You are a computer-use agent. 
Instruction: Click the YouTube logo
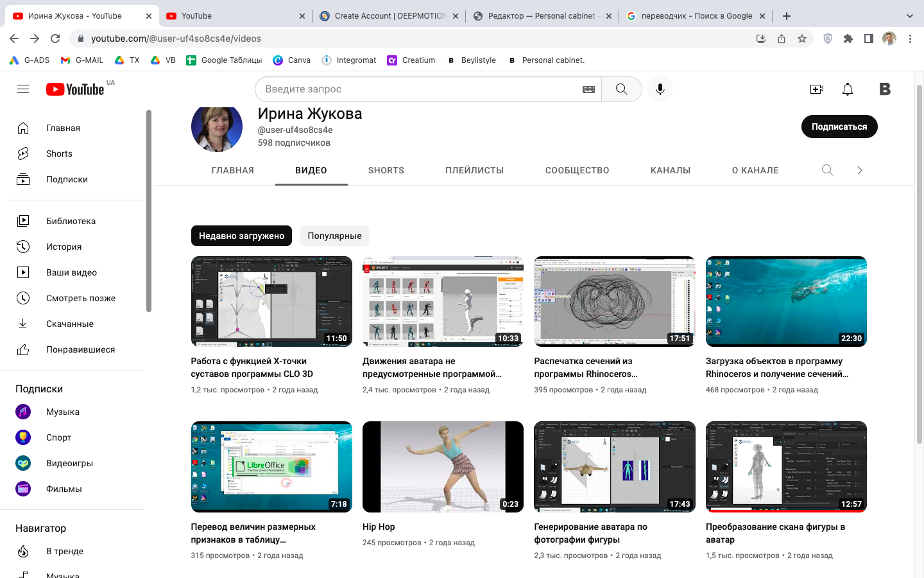pos(75,89)
